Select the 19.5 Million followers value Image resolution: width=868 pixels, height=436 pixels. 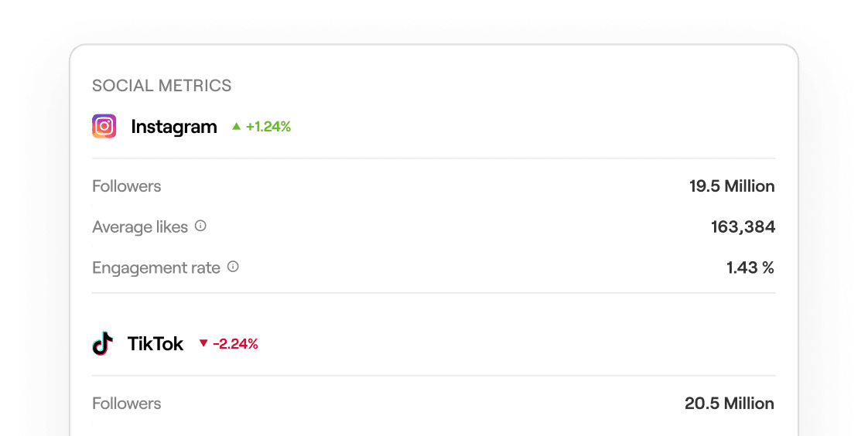click(732, 186)
